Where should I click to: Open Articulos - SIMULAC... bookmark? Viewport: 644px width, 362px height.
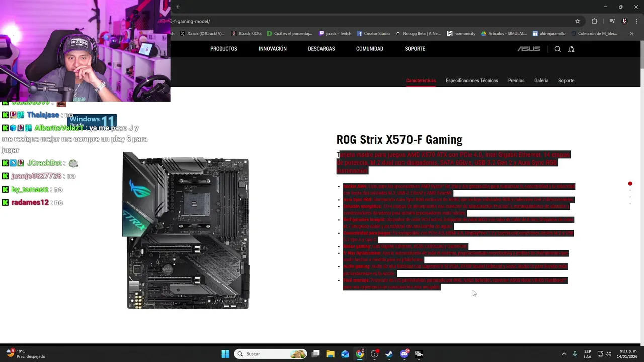tap(504, 34)
